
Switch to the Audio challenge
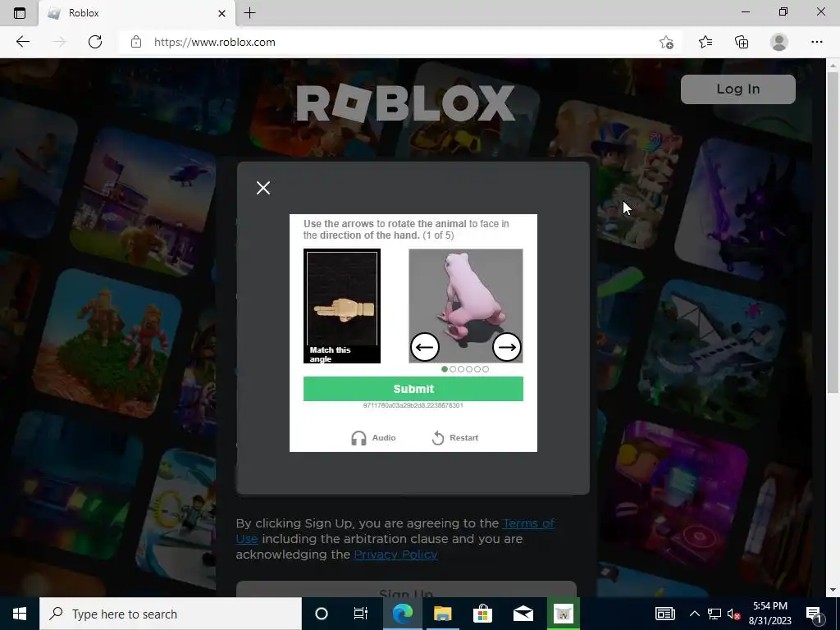[373, 438]
